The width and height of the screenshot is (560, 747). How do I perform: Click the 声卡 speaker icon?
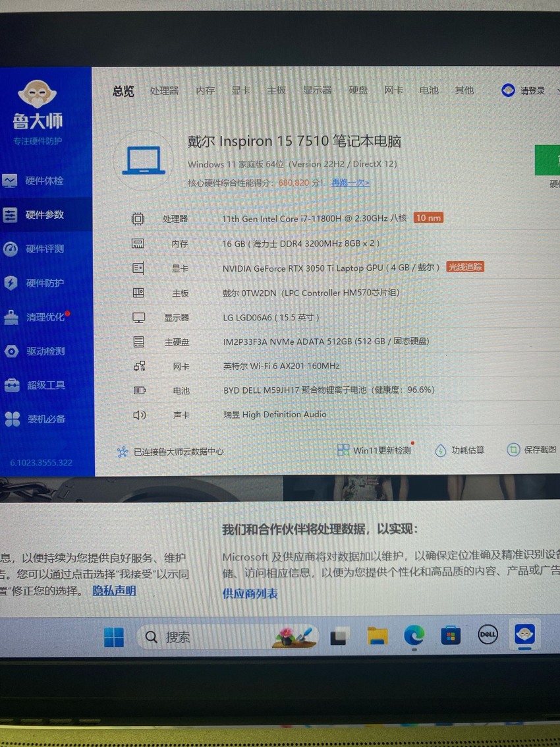click(140, 415)
